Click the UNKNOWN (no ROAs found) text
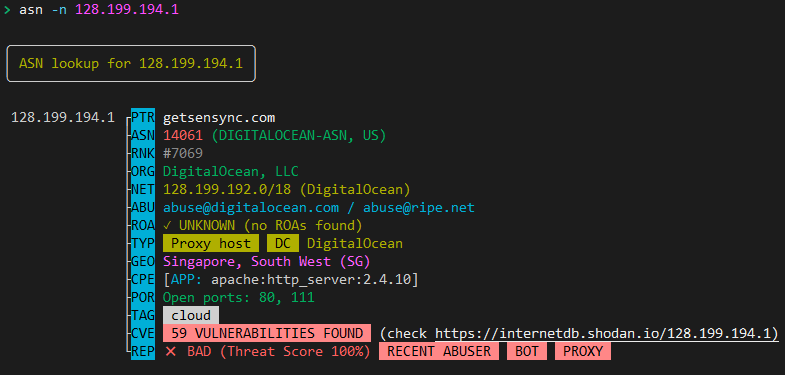Viewport: 785px width, 375px height. [x=270, y=225]
